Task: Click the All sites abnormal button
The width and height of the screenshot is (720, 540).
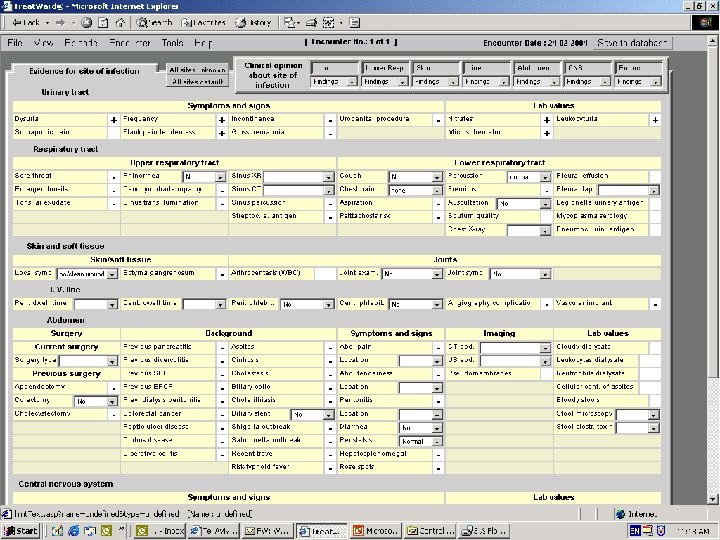Action: (197, 70)
